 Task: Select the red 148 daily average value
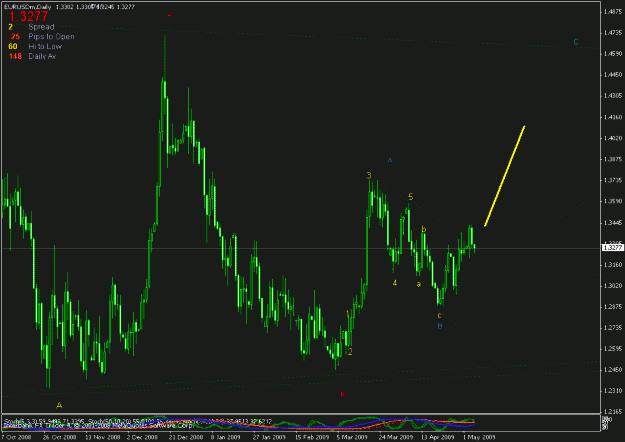point(15,56)
